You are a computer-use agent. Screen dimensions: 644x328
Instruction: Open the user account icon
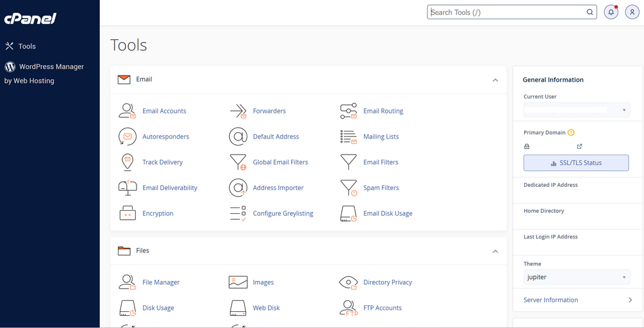point(632,12)
